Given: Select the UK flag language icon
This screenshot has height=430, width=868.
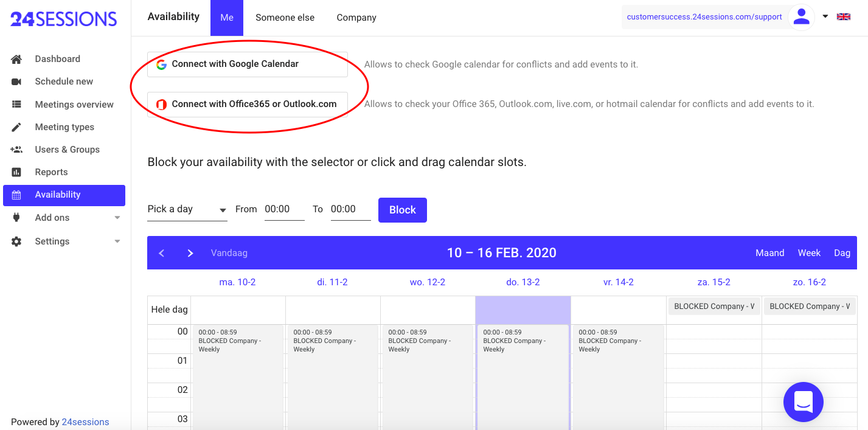Looking at the screenshot, I should (x=844, y=17).
